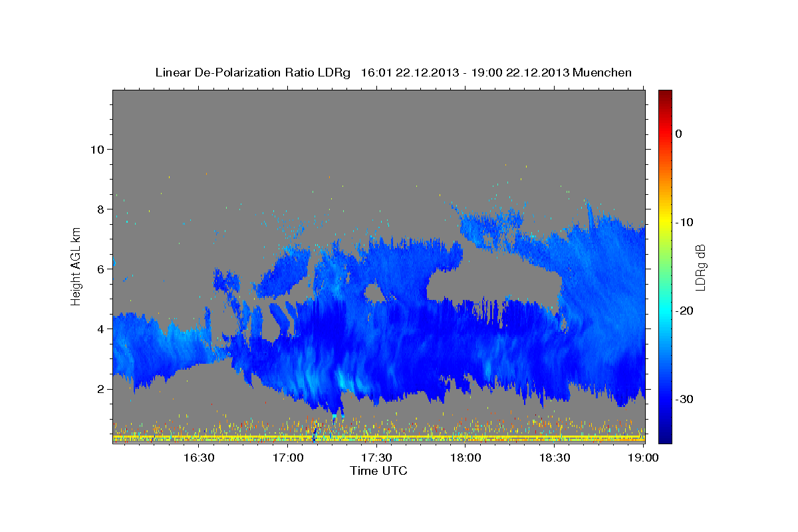Click the 18:30 time tick label
The width and height of the screenshot is (798, 532).
coord(555,458)
